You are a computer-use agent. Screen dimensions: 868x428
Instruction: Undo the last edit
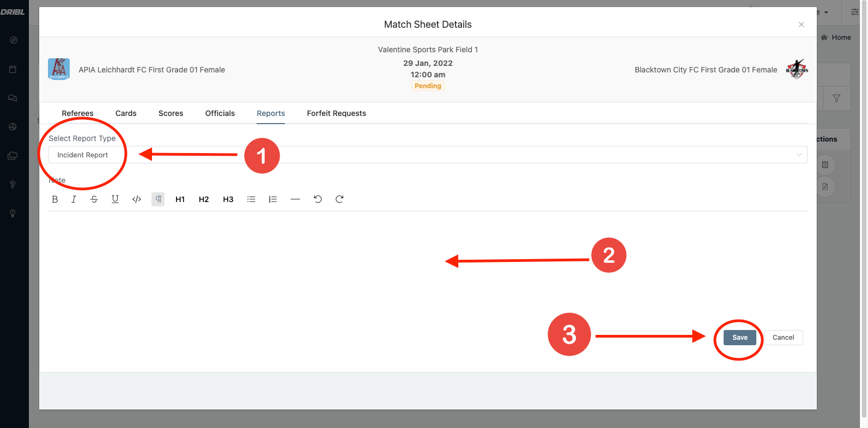[x=318, y=199]
